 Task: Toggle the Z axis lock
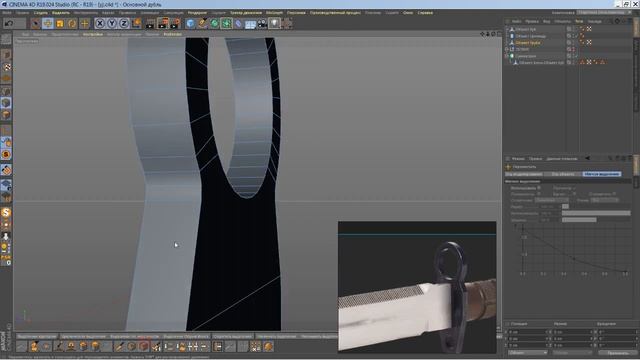coord(124,23)
